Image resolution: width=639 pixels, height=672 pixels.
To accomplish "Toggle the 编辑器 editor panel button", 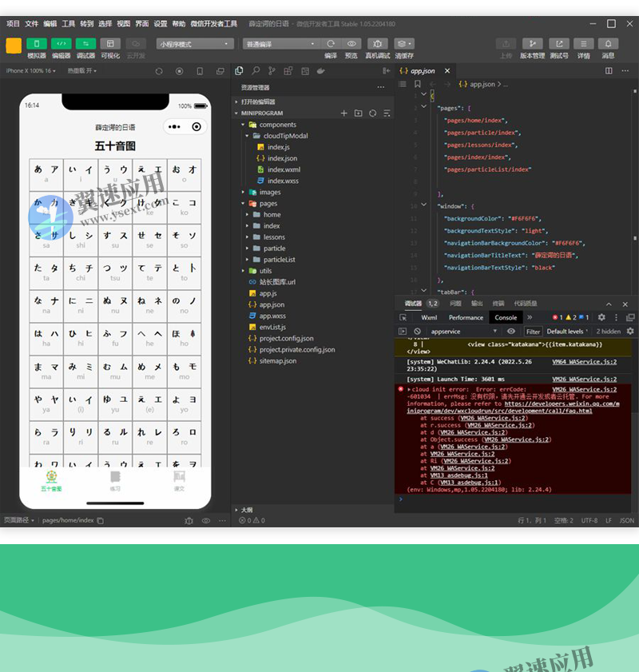I will coord(62,44).
